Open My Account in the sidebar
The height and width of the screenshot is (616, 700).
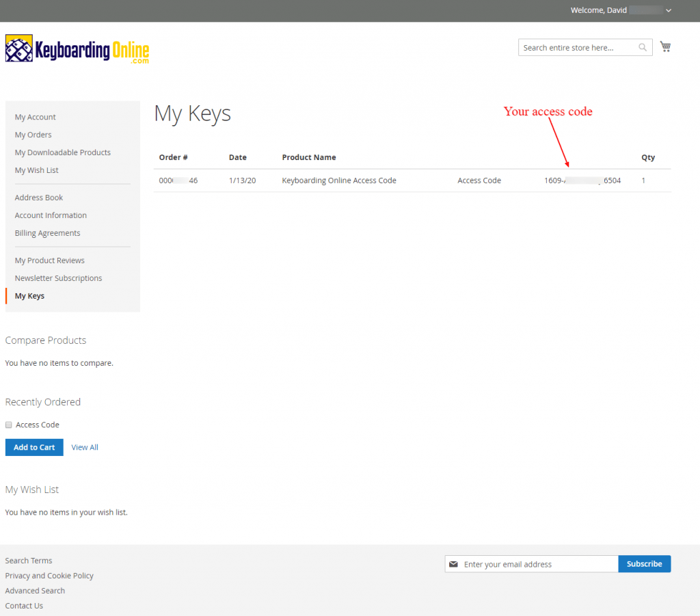pyautogui.click(x=36, y=117)
